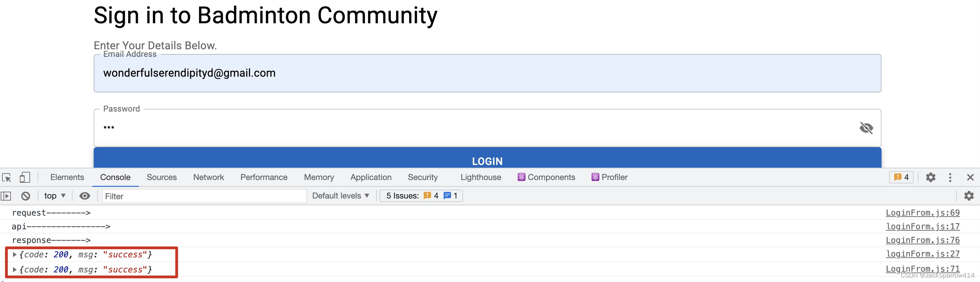
Task: Click the 4 issues warning badge
Action: point(901,177)
